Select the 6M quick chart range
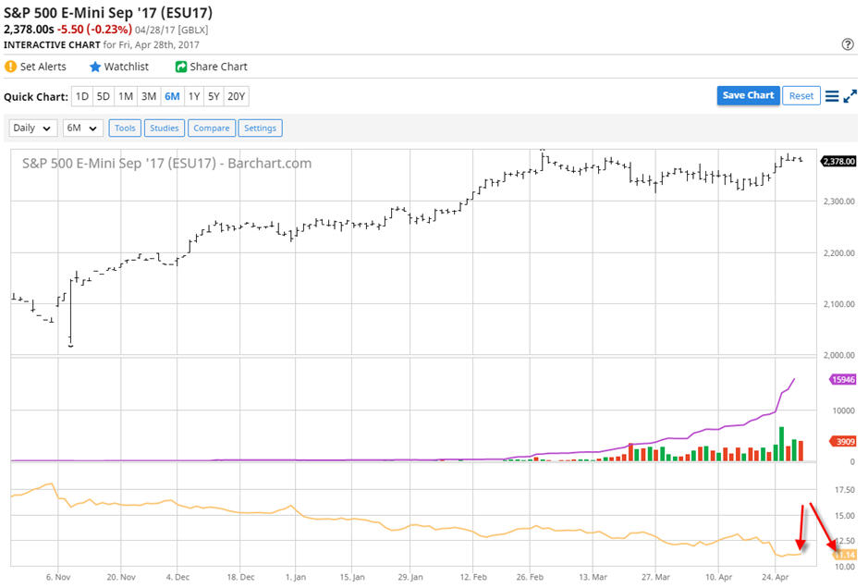This screenshot has height=588, width=868. (x=172, y=96)
